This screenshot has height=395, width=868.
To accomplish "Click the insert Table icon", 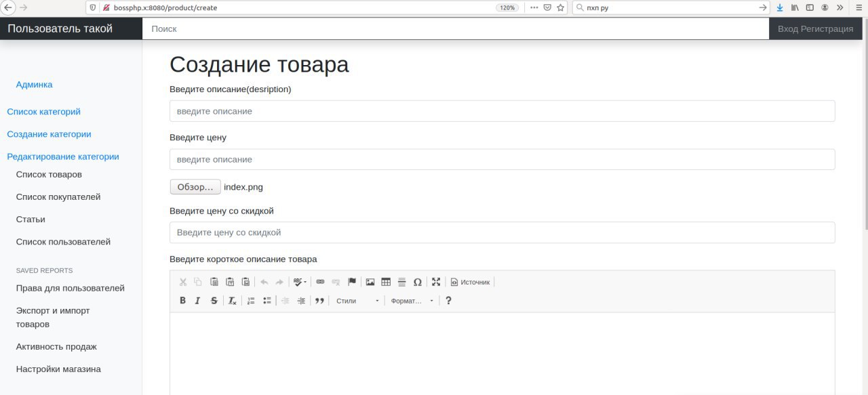I will pyautogui.click(x=386, y=282).
